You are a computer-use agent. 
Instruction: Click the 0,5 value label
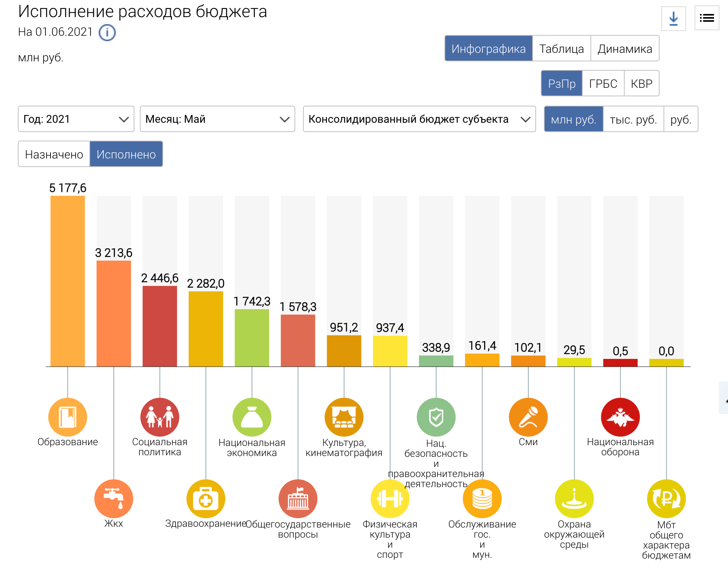point(620,351)
